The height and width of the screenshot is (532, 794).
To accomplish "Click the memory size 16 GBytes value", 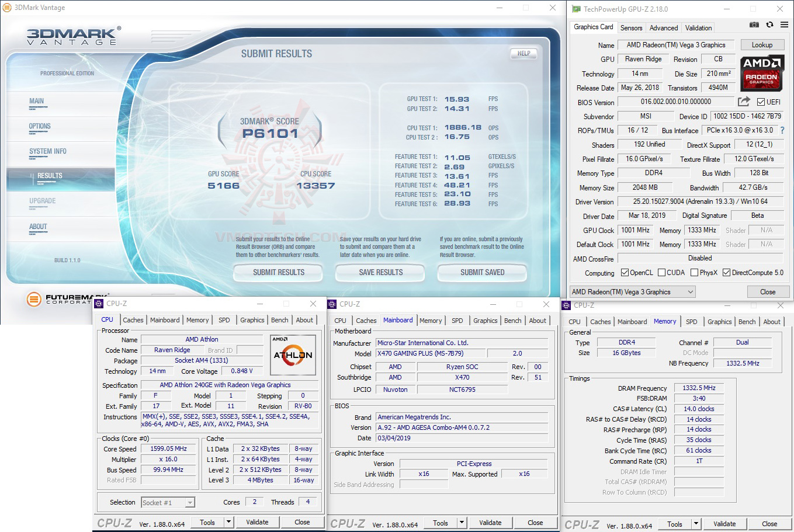I will [626, 353].
